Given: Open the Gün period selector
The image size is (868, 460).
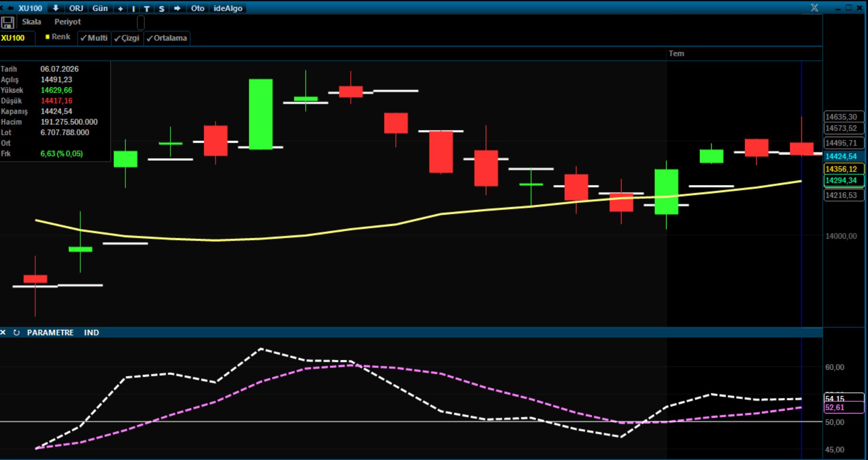Looking at the screenshot, I should [x=100, y=8].
